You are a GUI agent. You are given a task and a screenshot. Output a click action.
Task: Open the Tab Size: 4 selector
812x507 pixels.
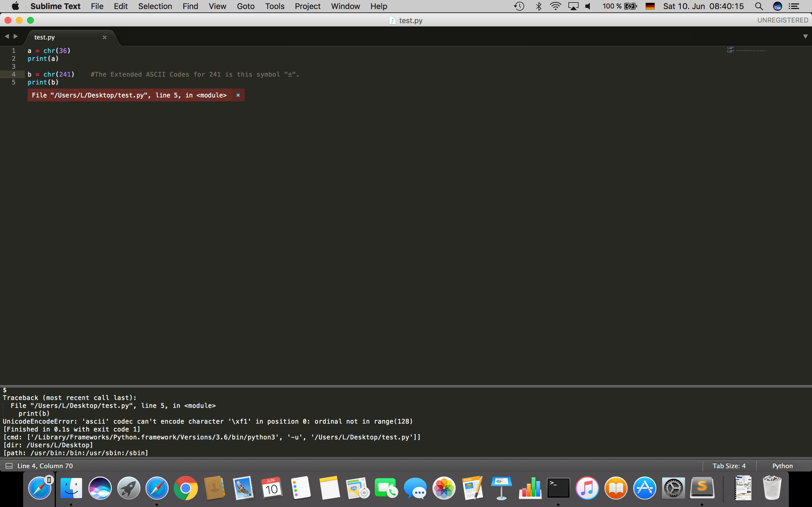tap(729, 465)
